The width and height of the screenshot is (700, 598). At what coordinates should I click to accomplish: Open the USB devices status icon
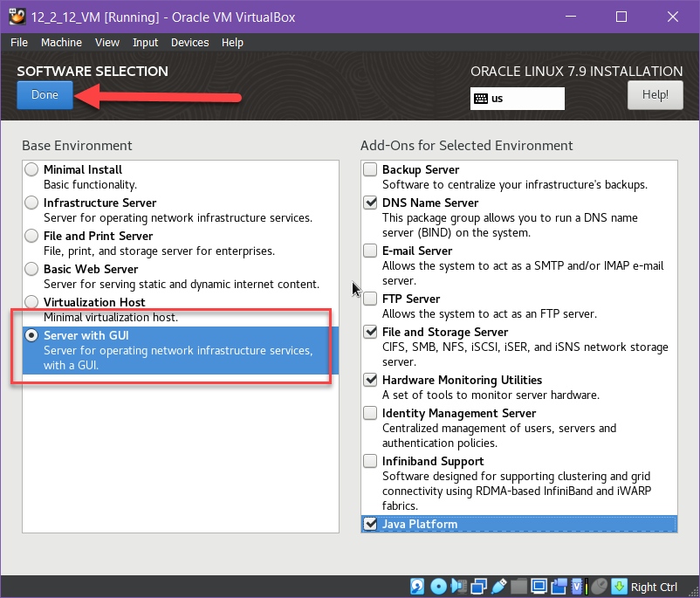tap(499, 587)
